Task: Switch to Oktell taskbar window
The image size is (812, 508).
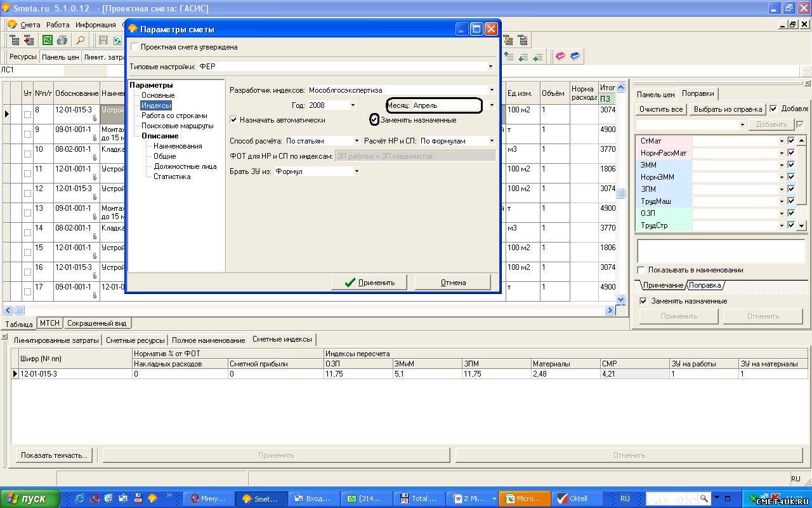Action: pyautogui.click(x=578, y=498)
